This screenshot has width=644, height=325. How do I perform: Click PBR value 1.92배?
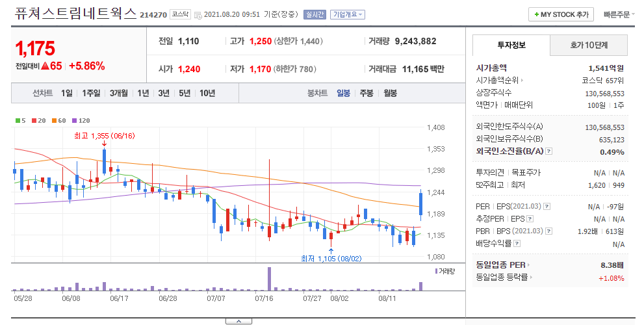tap(587, 231)
